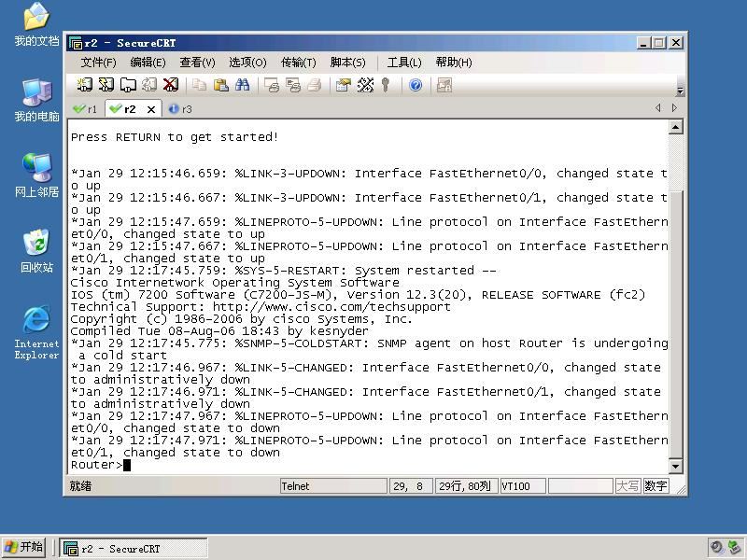The image size is (747, 560).
Task: Click the 大写 Caps Lock indicator
Action: click(x=627, y=486)
